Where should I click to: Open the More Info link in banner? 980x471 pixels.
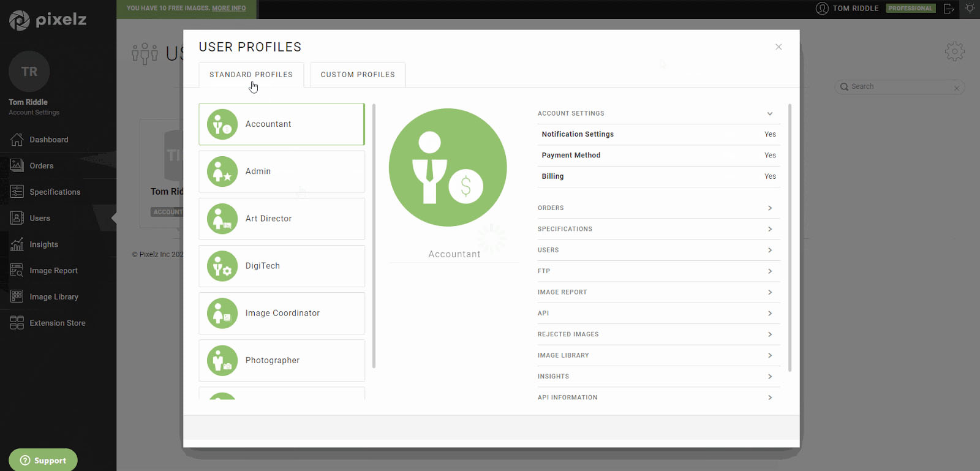click(x=229, y=9)
